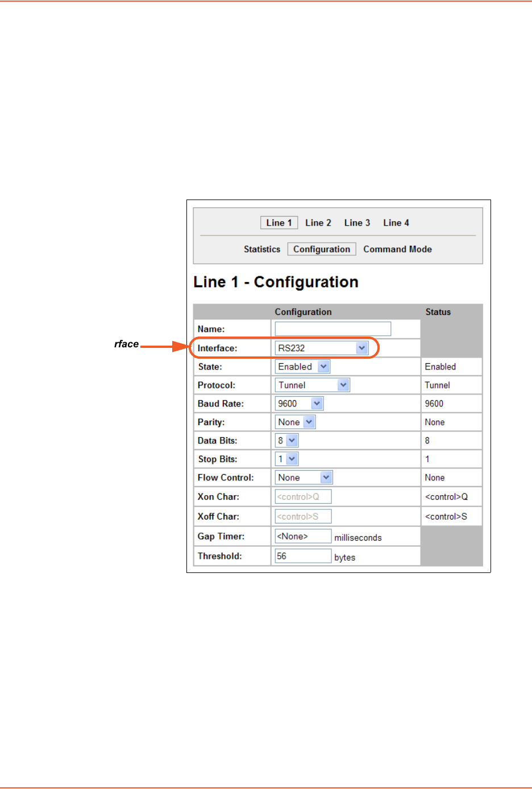Expand the Stop Bits dropdown
This screenshot has height=789, width=532.
click(286, 459)
